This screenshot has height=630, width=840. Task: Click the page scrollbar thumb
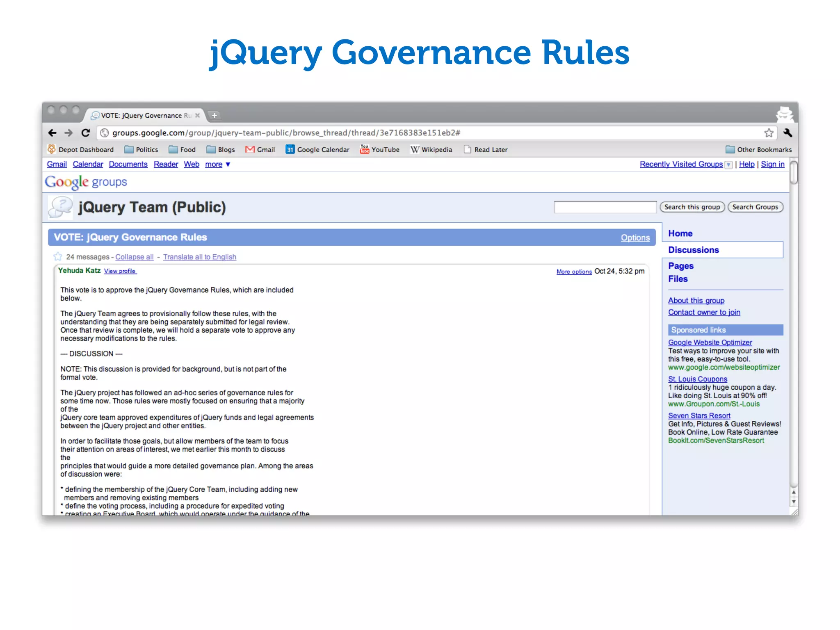(794, 173)
